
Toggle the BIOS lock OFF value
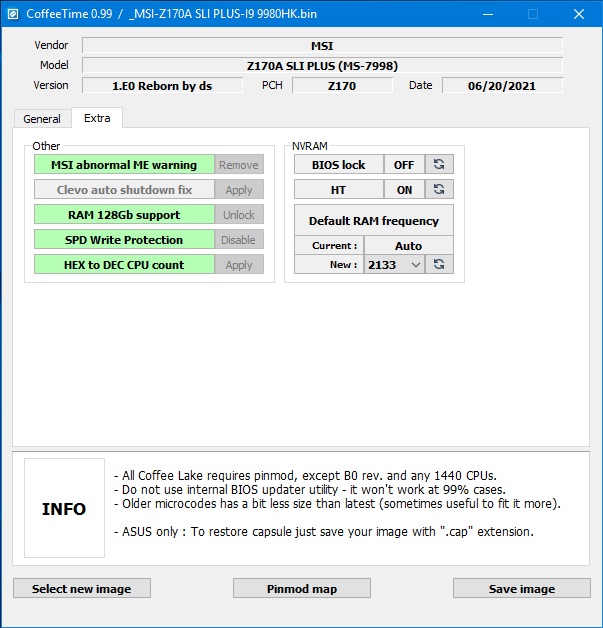click(x=404, y=164)
